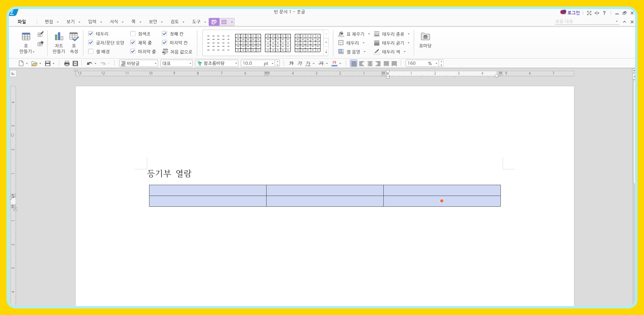644x315 pixels.
Task: Uncheck the 테두리 (border) checkbox
Action: (x=91, y=34)
